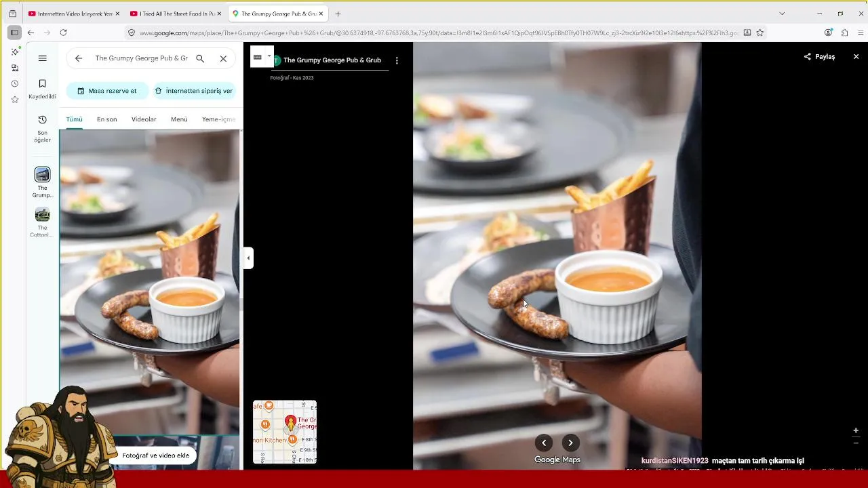868x488 pixels.
Task: Close the Internetten Video İzleyerek tab
Action: (x=117, y=14)
